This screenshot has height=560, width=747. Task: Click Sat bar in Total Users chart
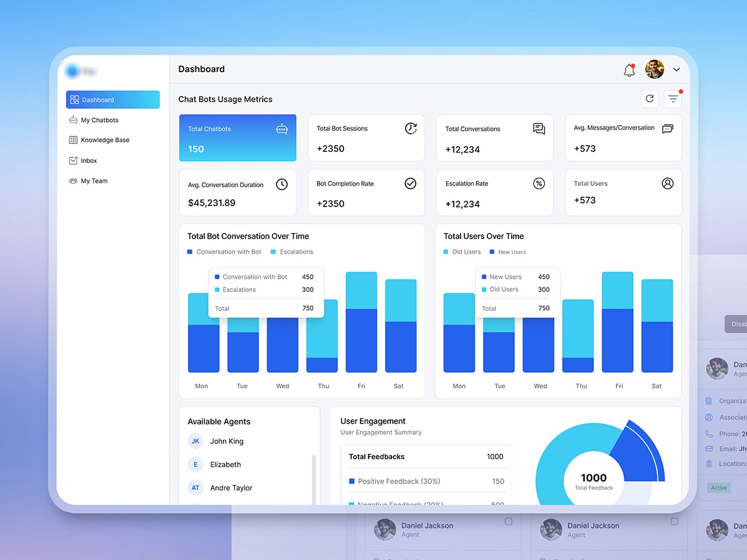click(657, 326)
